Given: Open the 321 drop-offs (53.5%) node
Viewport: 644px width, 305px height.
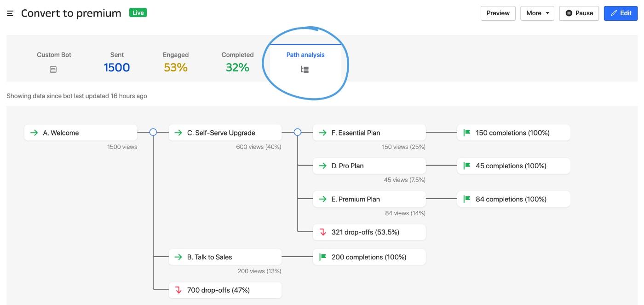Looking at the screenshot, I should 369,232.
